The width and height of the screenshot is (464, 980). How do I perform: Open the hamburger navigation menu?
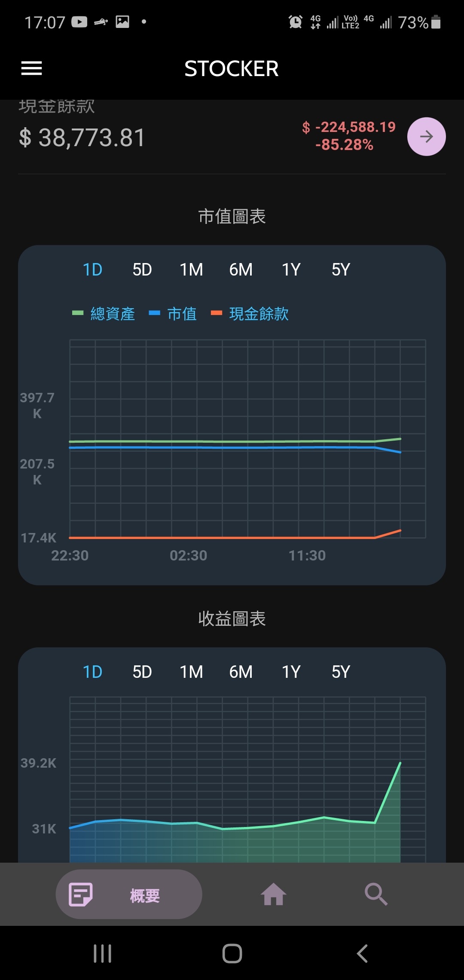pos(32,68)
